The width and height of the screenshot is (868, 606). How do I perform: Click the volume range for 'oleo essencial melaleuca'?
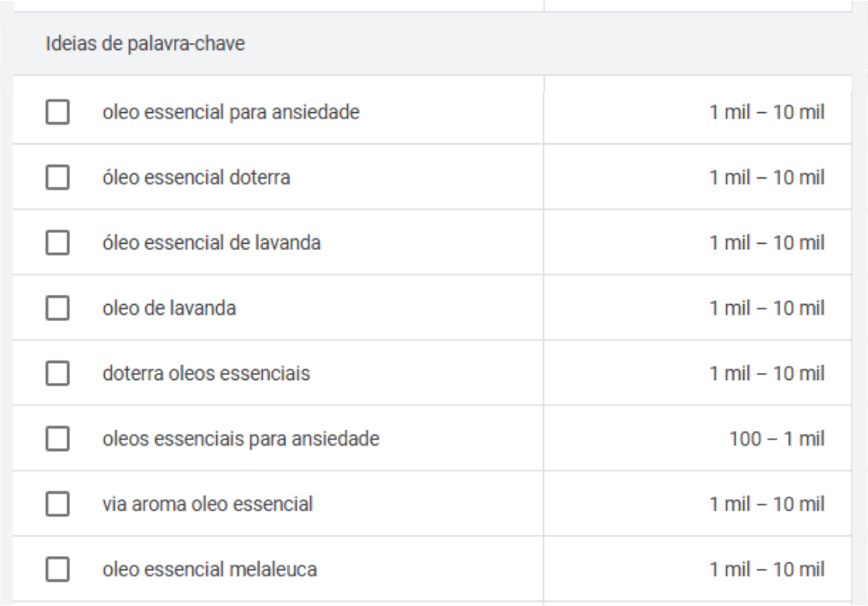point(767,569)
